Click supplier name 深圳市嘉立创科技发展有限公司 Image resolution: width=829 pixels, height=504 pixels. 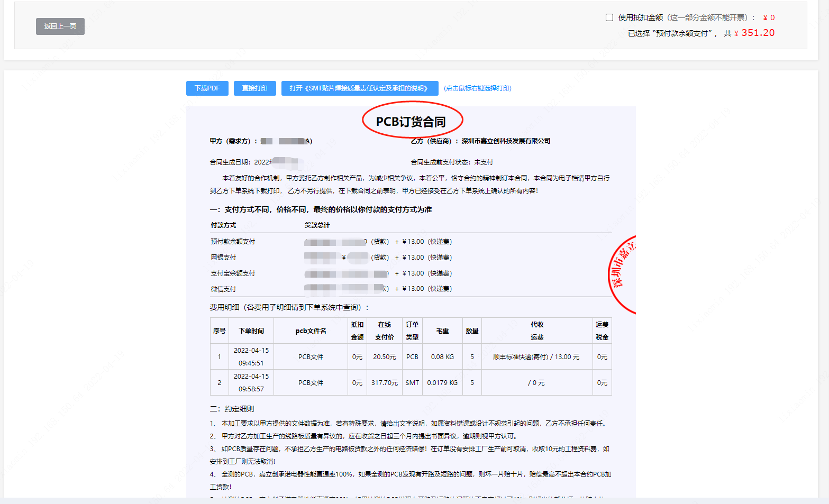pyautogui.click(x=506, y=141)
